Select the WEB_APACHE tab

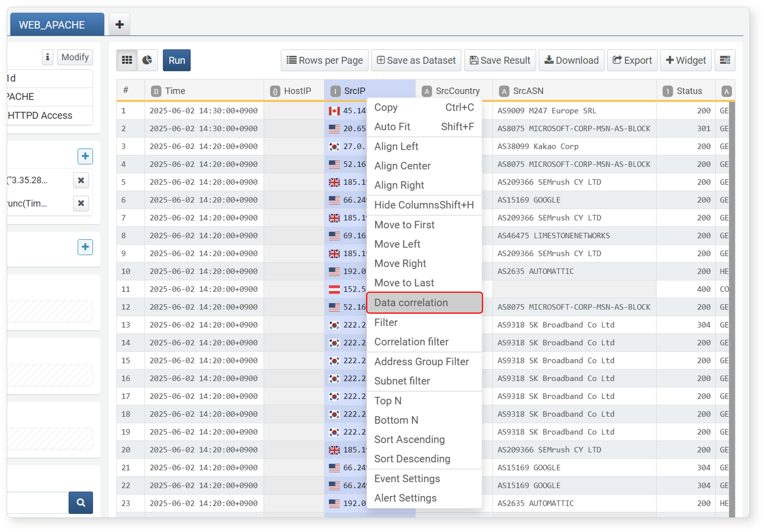point(57,24)
